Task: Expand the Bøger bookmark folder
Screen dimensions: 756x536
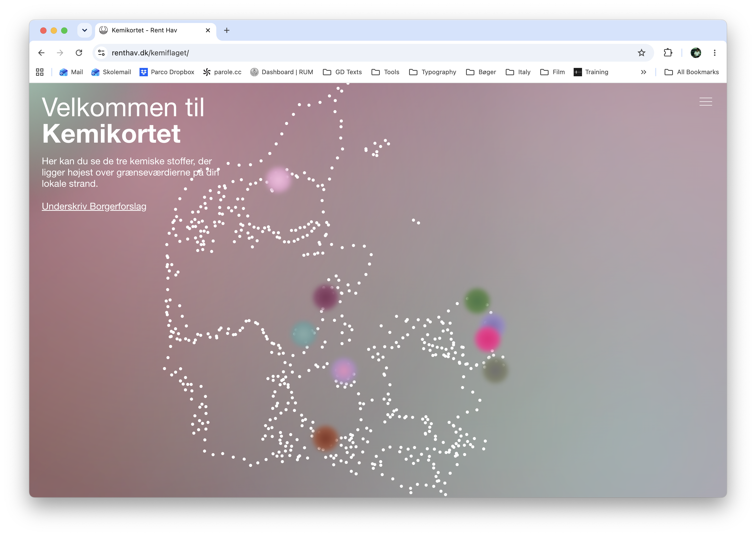Action: pos(481,72)
